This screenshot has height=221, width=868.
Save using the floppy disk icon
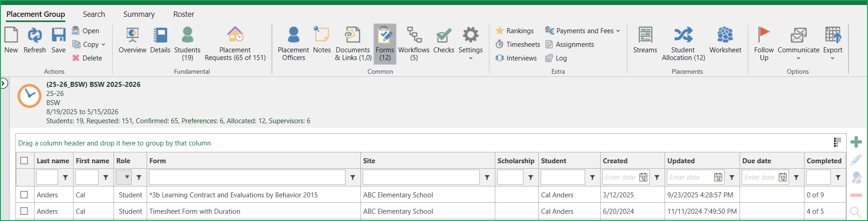[x=59, y=35]
